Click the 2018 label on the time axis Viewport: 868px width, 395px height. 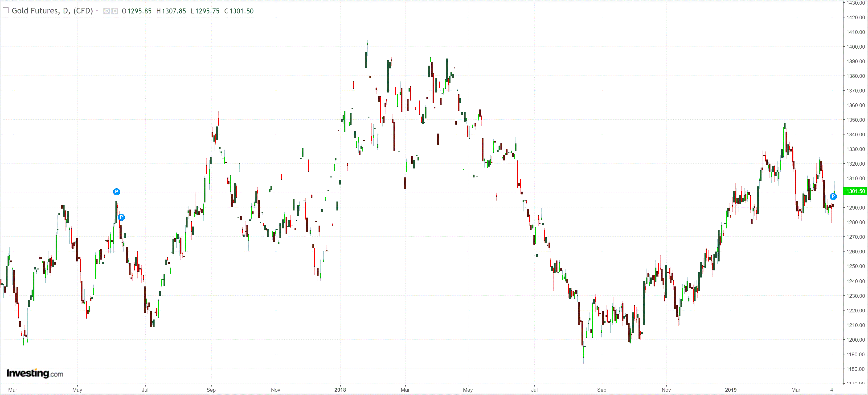340,390
